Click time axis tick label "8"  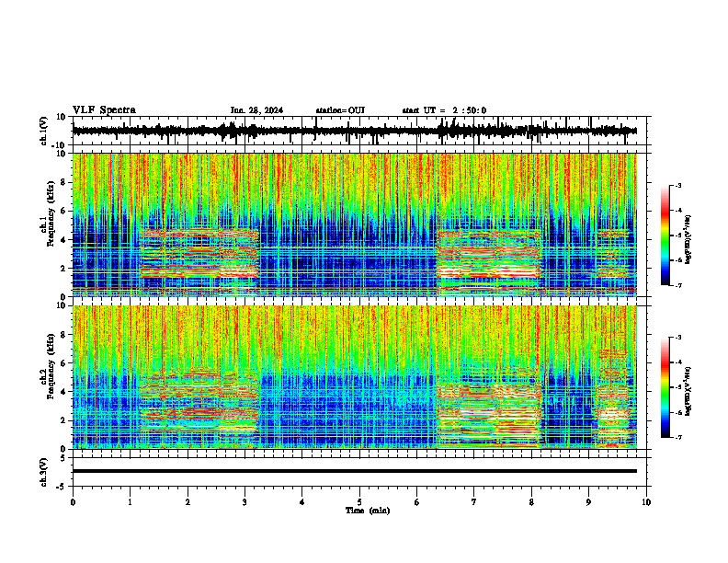(531, 502)
